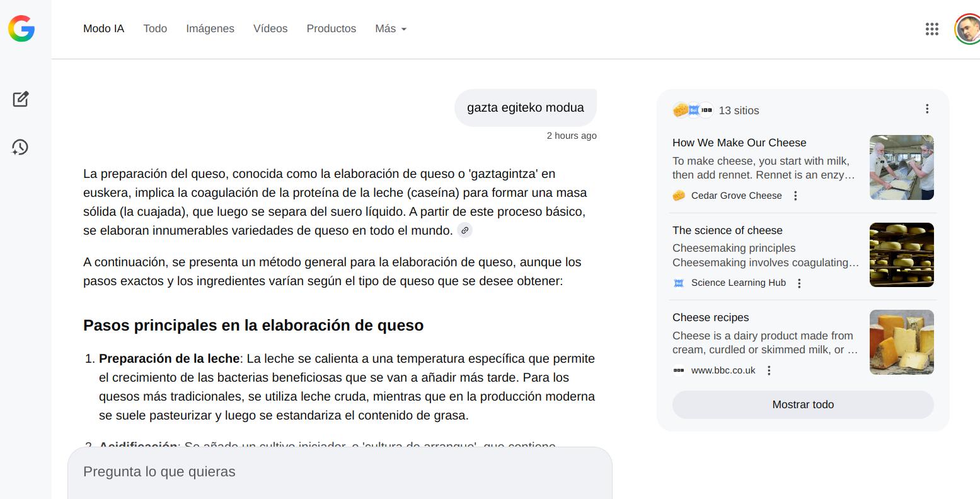980x499 pixels.
Task: Expand the Más dropdown
Action: [x=390, y=29]
